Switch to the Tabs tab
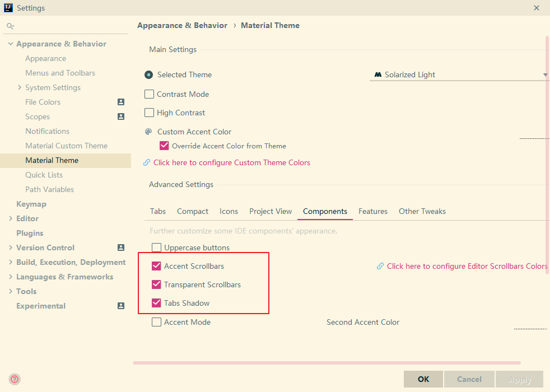This screenshot has height=392, width=550. (158, 212)
